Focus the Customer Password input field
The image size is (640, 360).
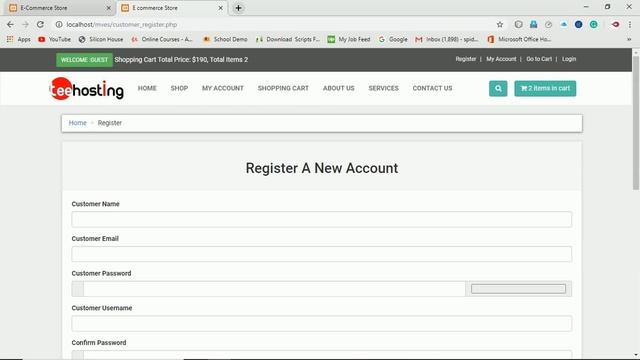274,289
